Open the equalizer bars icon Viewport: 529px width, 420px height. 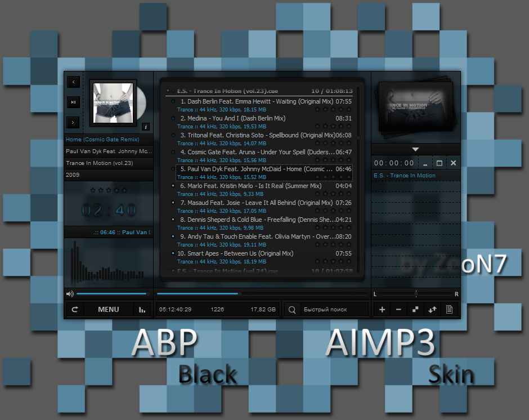coord(142,309)
